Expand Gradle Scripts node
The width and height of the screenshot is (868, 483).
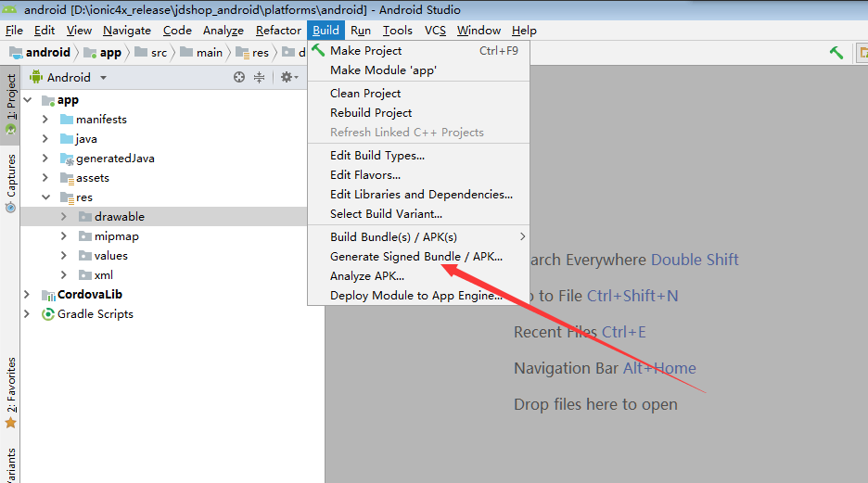click(x=27, y=313)
